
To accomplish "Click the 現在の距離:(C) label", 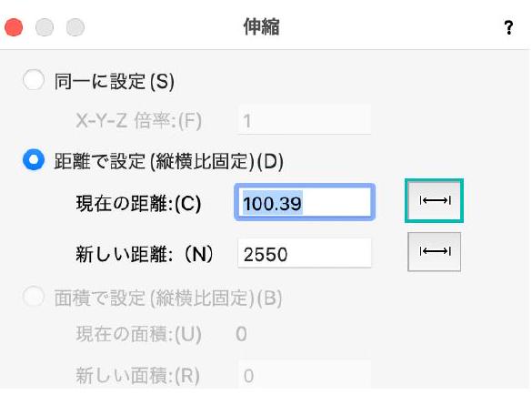I will click(x=139, y=204).
